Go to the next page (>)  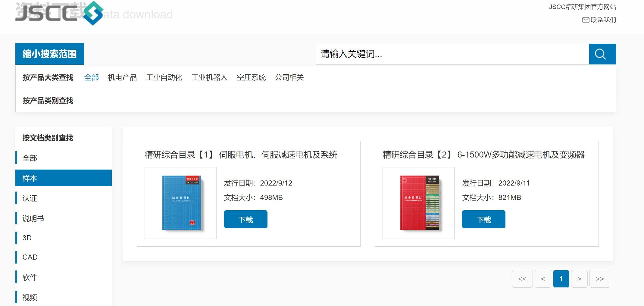tap(579, 279)
